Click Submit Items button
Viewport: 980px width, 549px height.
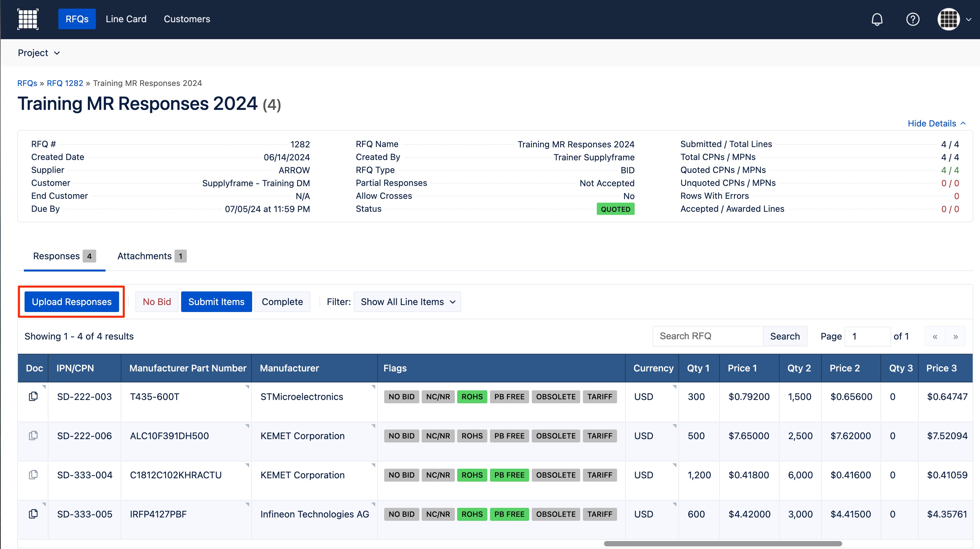coord(216,302)
